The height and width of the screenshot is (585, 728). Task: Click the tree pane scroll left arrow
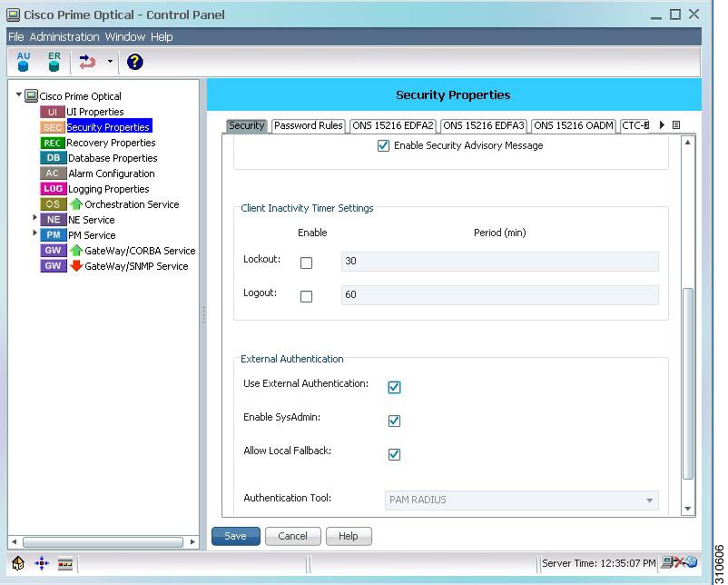14,541
